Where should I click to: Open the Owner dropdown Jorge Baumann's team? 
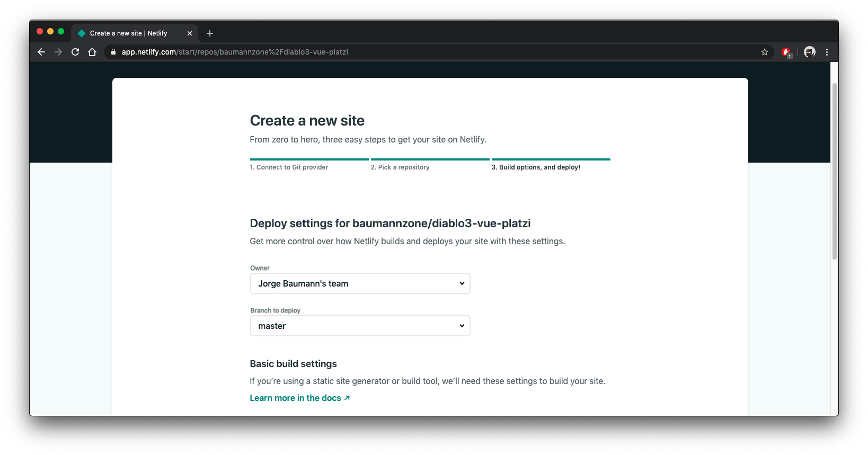point(360,283)
